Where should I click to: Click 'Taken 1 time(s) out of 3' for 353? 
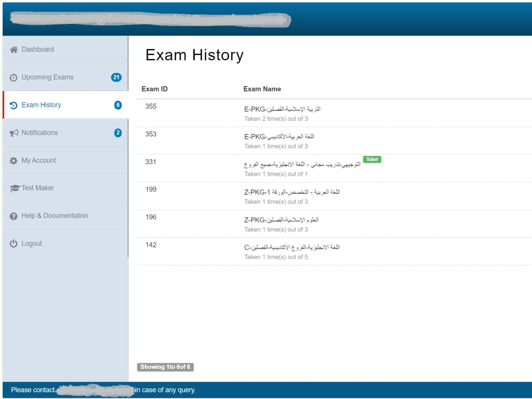coord(276,146)
